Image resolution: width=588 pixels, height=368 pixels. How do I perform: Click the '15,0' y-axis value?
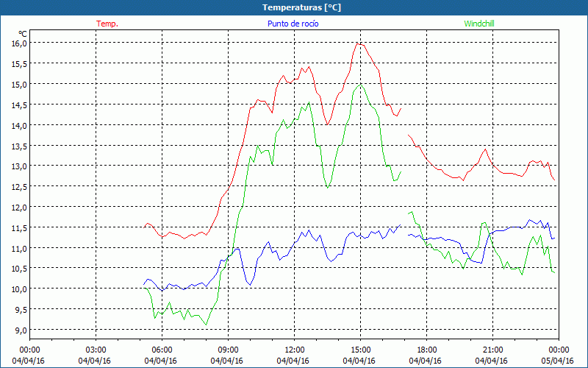pyautogui.click(x=19, y=84)
